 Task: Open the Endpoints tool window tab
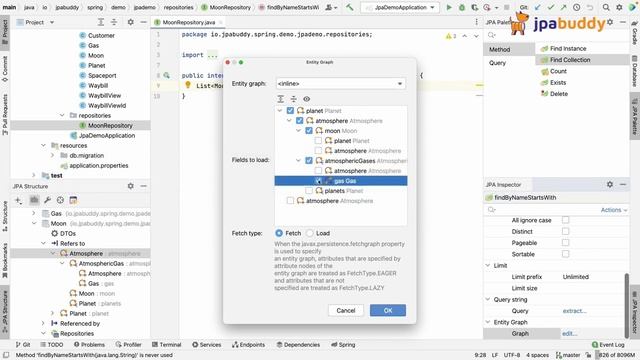(249, 344)
